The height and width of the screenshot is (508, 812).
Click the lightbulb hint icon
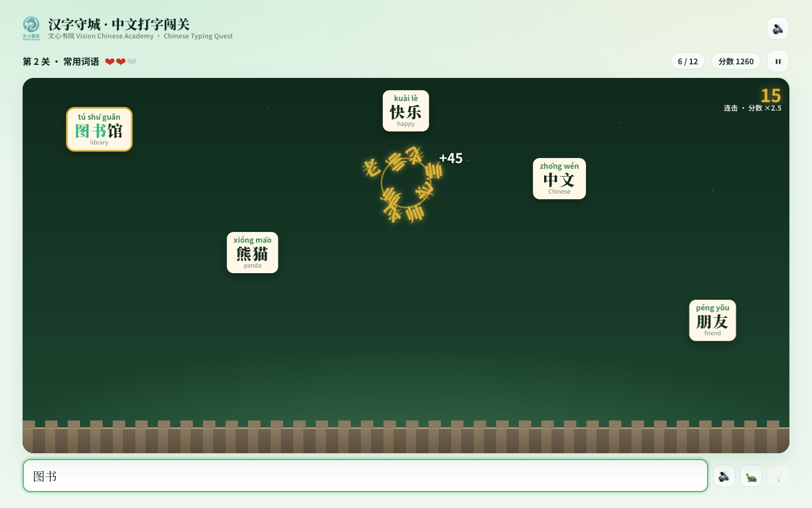click(x=778, y=476)
